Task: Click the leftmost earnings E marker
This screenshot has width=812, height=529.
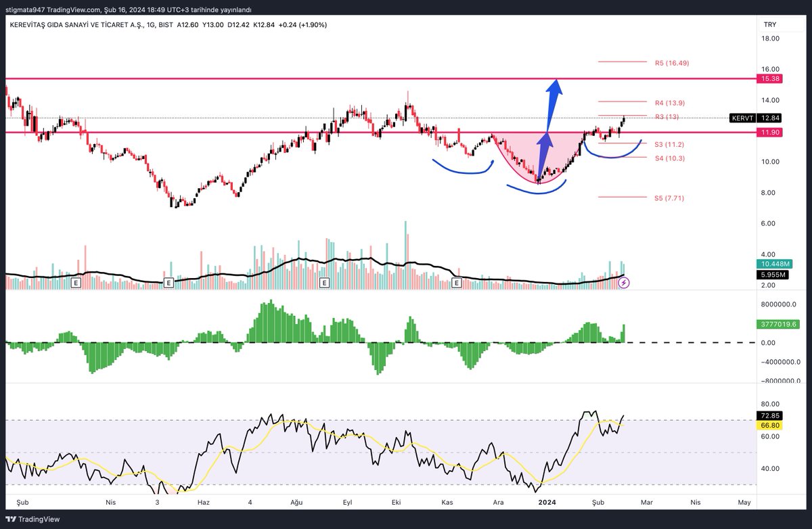Action: 76,283
